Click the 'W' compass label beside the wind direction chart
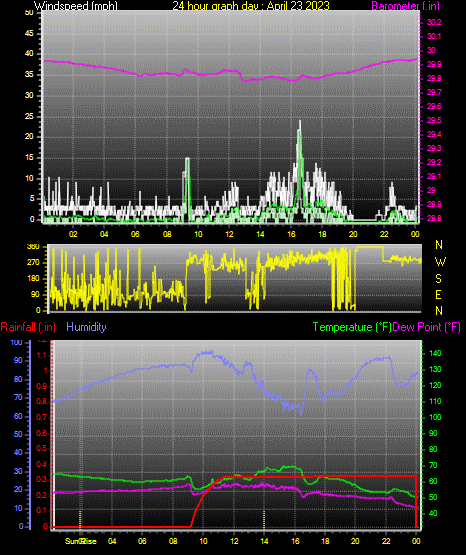 click(440, 262)
